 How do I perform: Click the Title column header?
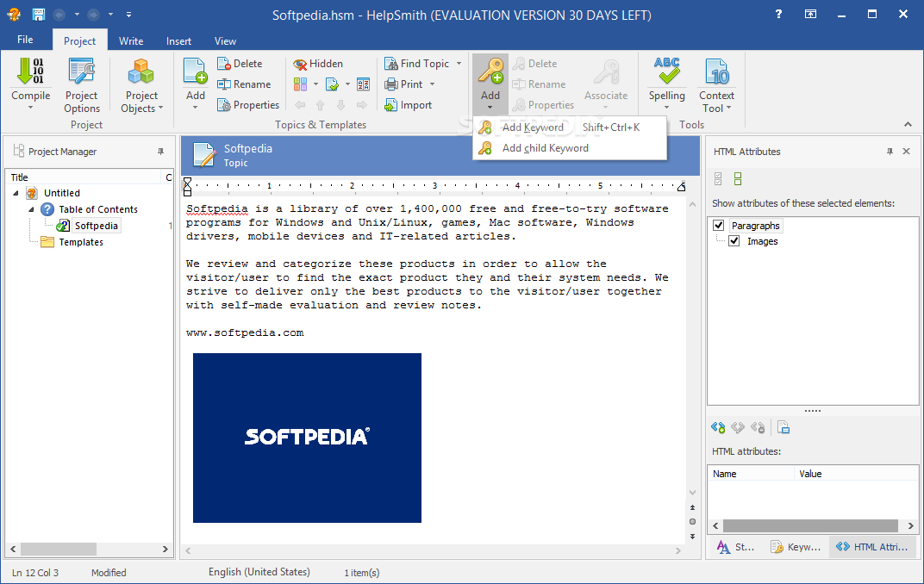pyautogui.click(x=83, y=177)
